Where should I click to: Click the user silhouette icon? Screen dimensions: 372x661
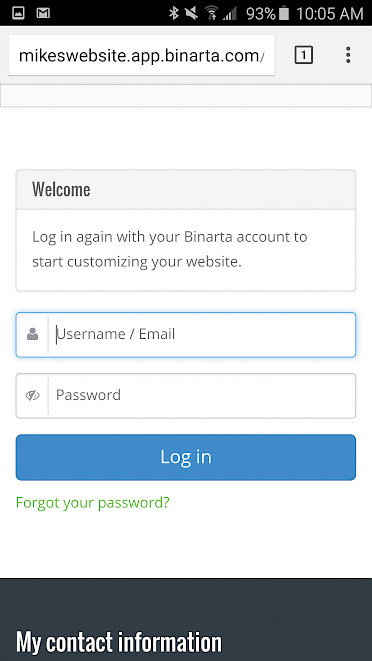click(x=32, y=334)
